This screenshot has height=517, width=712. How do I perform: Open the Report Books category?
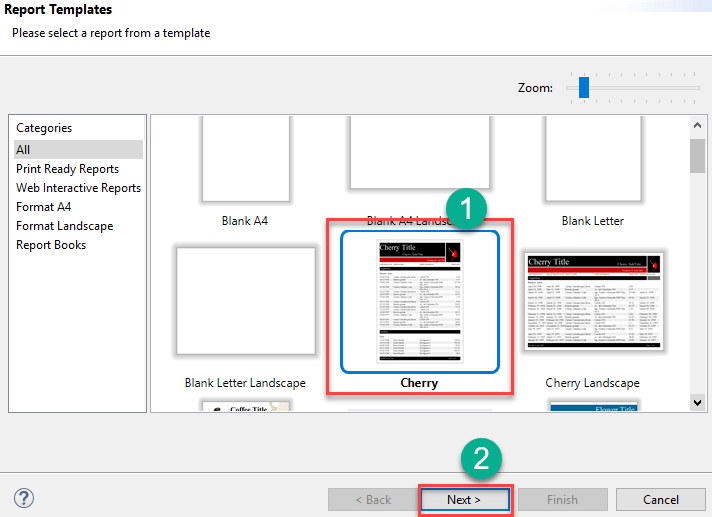(51, 245)
